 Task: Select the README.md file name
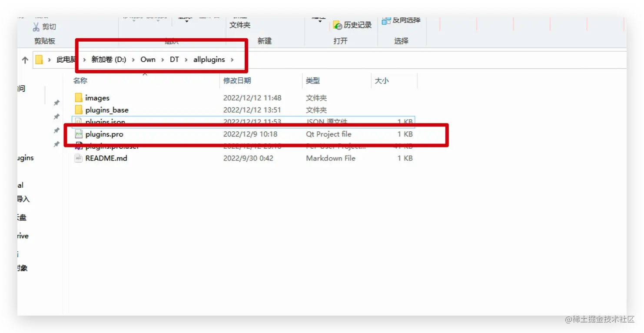pyautogui.click(x=106, y=158)
